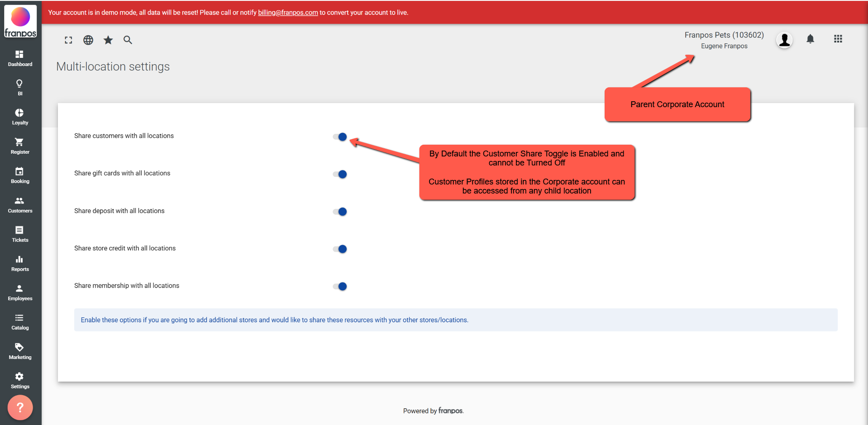Click the 'Share membership with all locations' label
The height and width of the screenshot is (425, 868).
pyautogui.click(x=127, y=286)
